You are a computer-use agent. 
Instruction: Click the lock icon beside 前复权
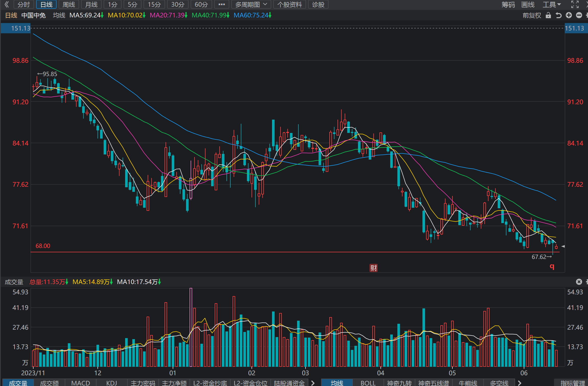548,15
